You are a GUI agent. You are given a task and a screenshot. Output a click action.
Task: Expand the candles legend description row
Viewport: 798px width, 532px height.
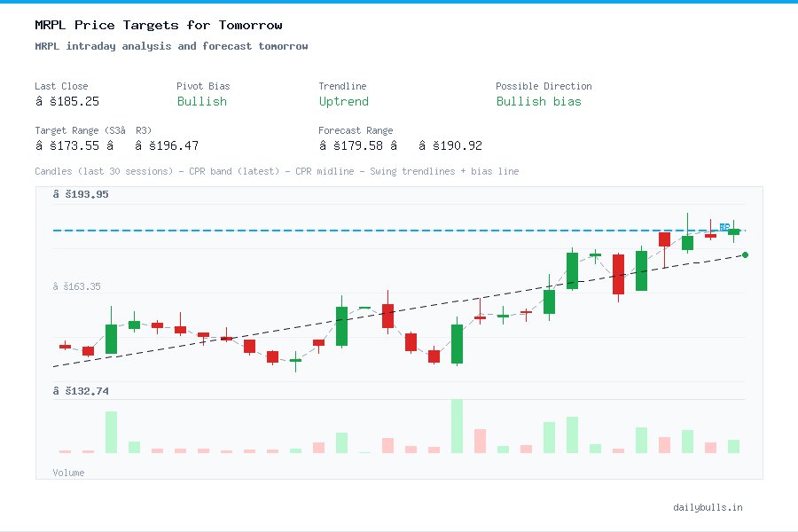coord(275,171)
